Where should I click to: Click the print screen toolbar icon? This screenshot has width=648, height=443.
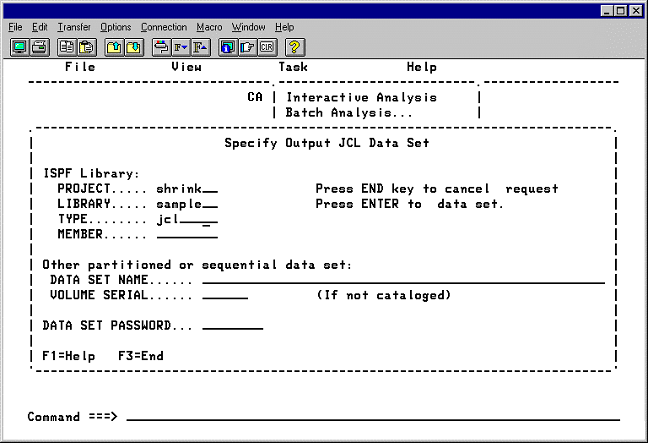coord(38,46)
